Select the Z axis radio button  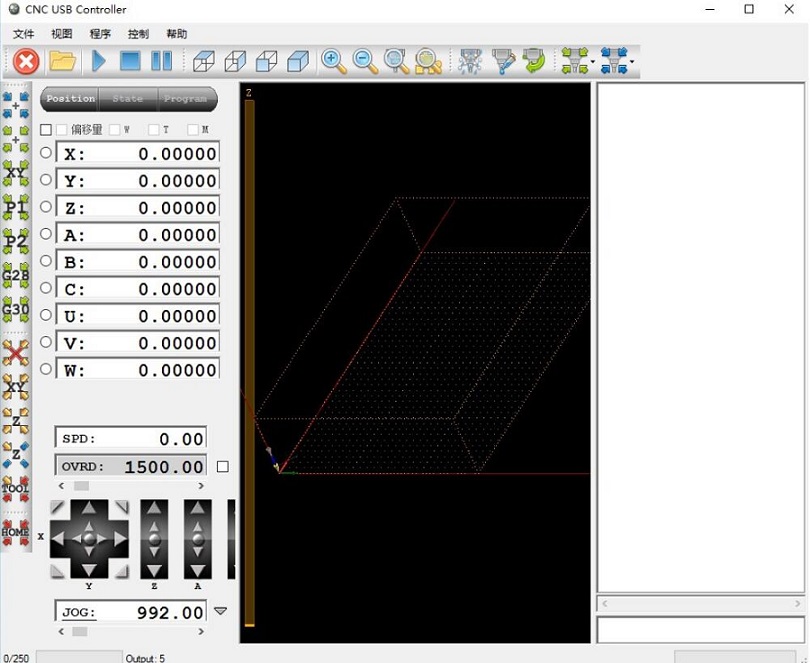46,207
